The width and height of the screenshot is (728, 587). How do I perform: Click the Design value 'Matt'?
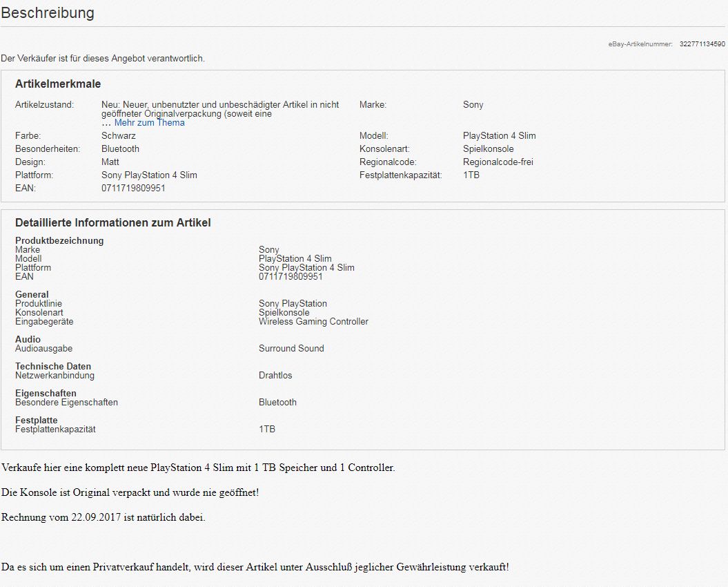click(110, 162)
